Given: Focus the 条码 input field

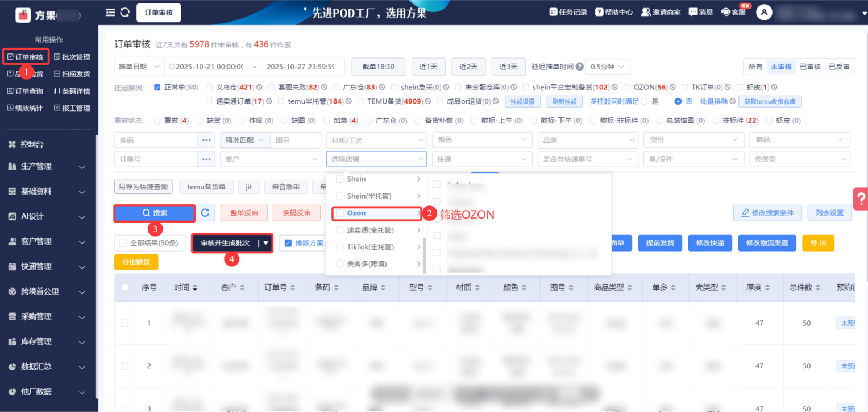Looking at the screenshot, I should click(156, 140).
